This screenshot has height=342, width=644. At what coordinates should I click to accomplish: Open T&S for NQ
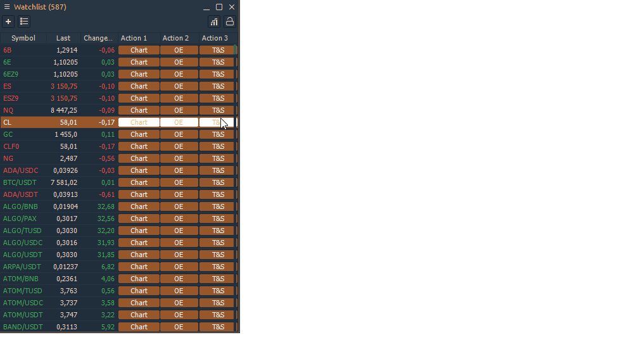point(217,110)
